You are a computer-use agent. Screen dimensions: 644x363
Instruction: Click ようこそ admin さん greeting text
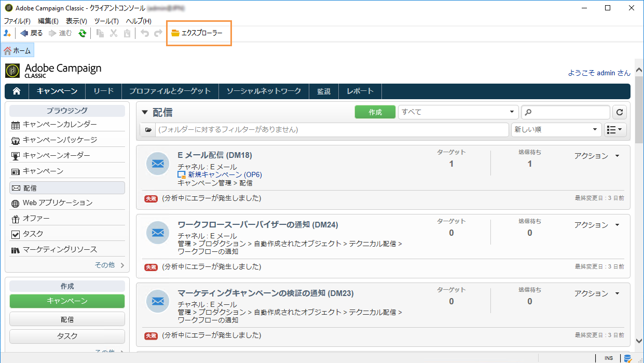(599, 73)
